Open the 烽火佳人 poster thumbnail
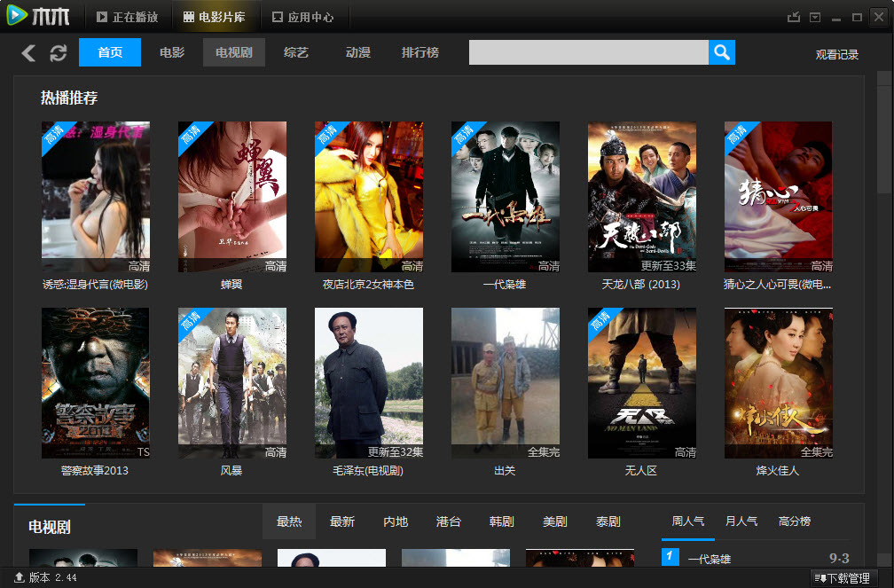 pos(779,383)
